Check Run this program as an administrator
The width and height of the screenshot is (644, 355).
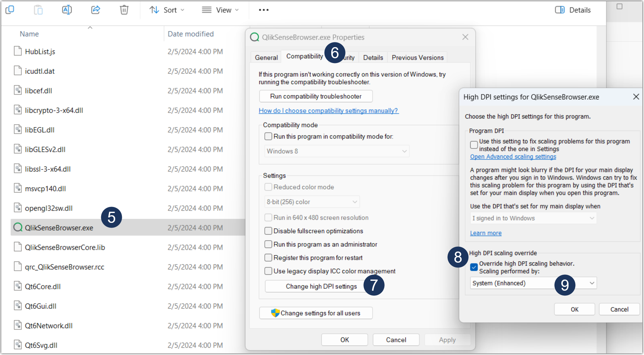(268, 244)
